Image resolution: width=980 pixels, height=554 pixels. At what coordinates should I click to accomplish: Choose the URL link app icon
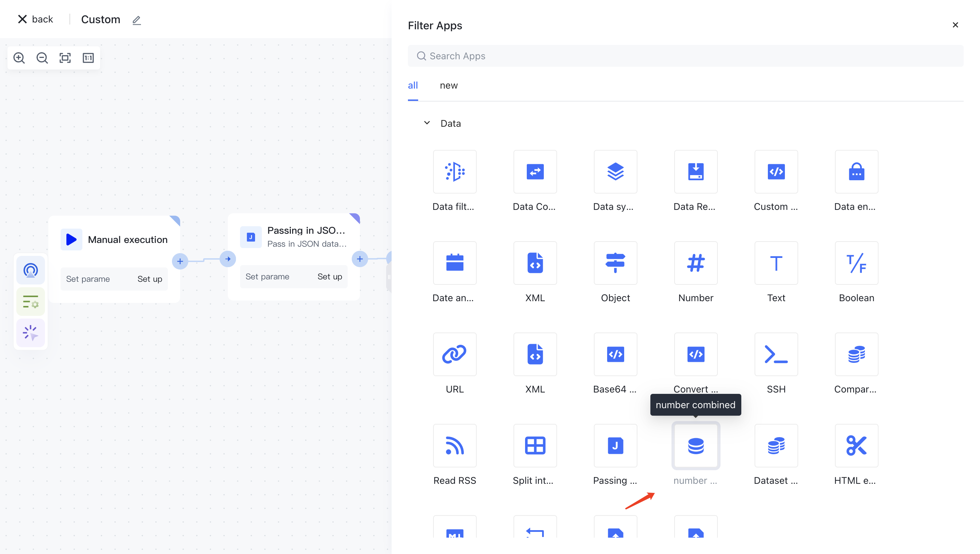(x=455, y=354)
